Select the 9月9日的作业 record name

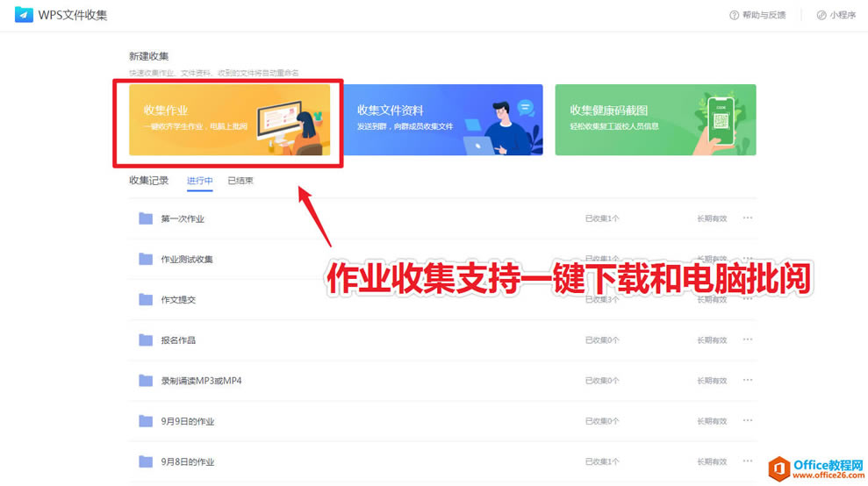pyautogui.click(x=188, y=421)
